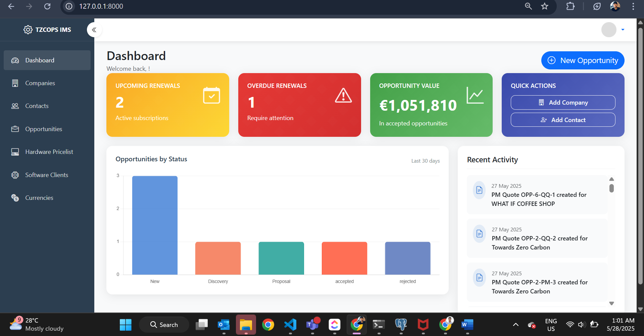This screenshot has width=644, height=336.
Task: Click the Add Company quick action
Action: point(563,103)
